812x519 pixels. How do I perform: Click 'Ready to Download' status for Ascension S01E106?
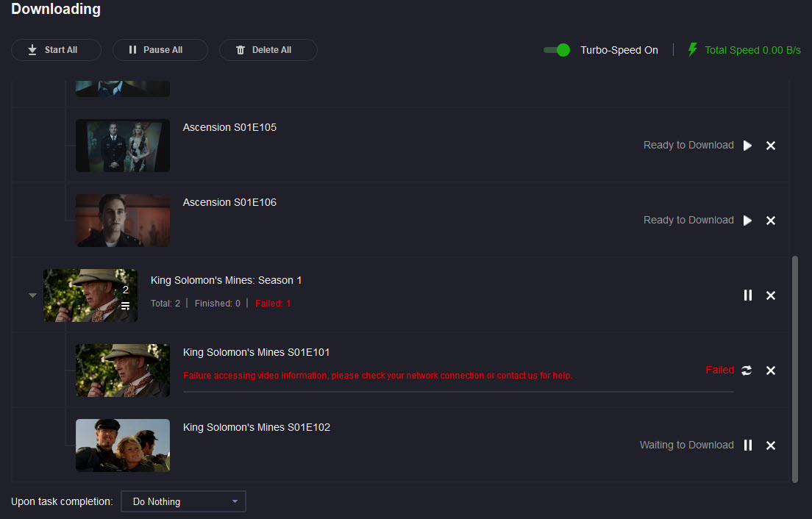[x=688, y=220]
